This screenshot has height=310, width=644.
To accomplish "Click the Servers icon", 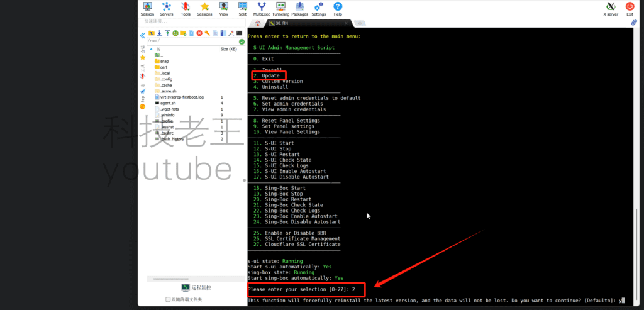I will [x=166, y=8].
